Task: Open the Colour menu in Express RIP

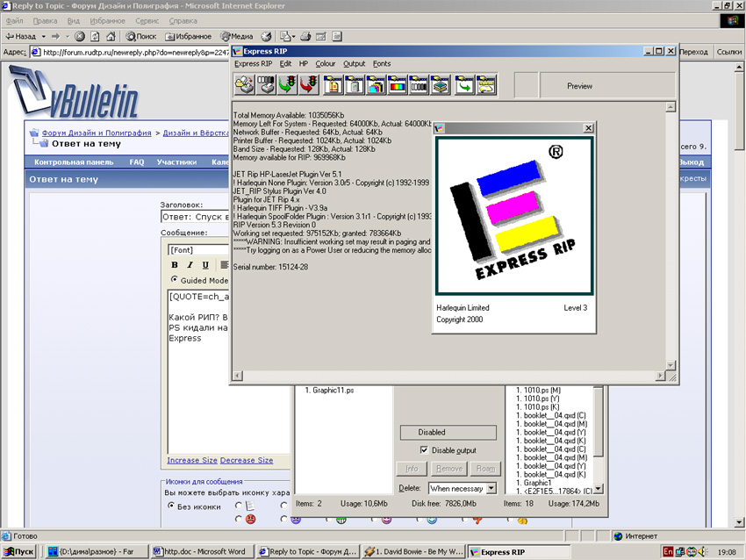Action: pos(326,64)
